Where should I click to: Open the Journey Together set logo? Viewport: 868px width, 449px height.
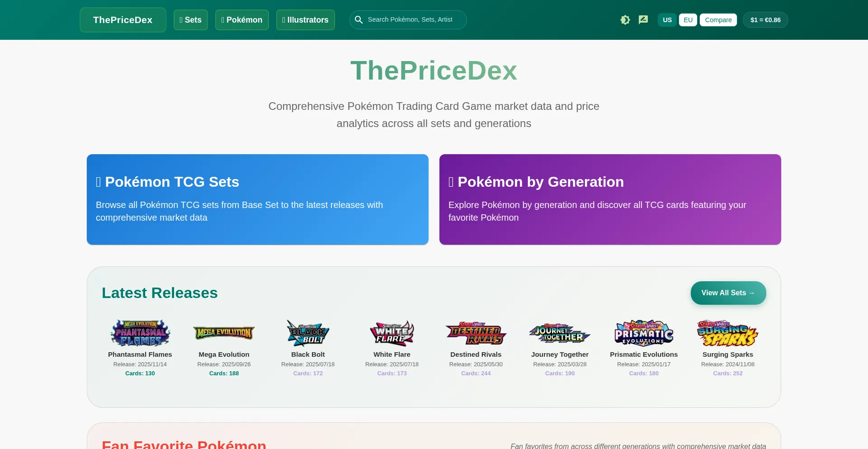560,333
